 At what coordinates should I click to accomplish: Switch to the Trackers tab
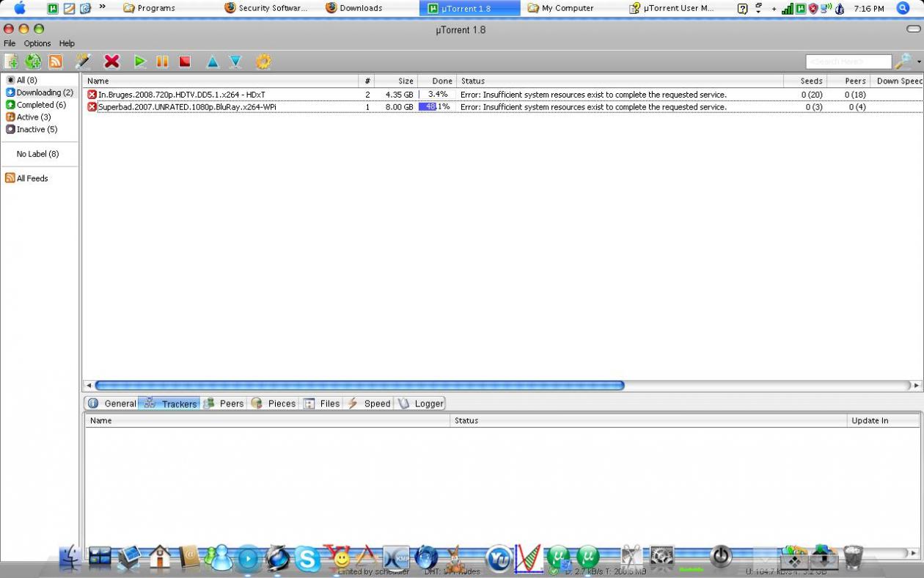click(x=169, y=403)
